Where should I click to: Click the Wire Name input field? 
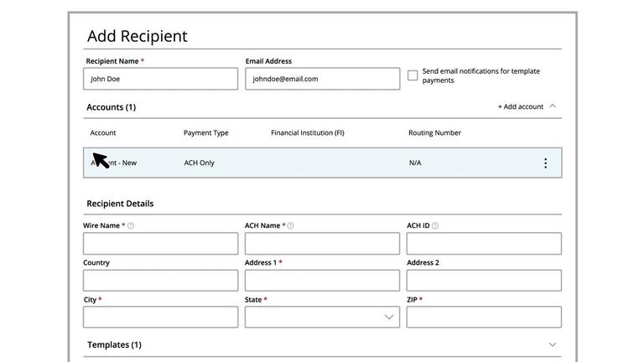pyautogui.click(x=160, y=244)
